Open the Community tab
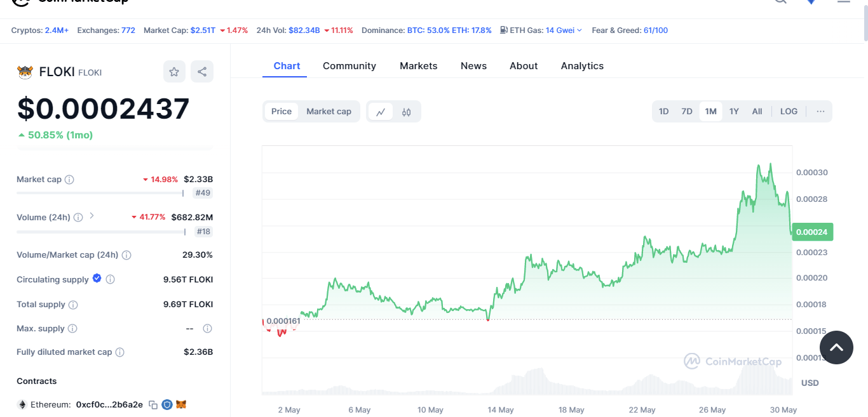 point(349,66)
